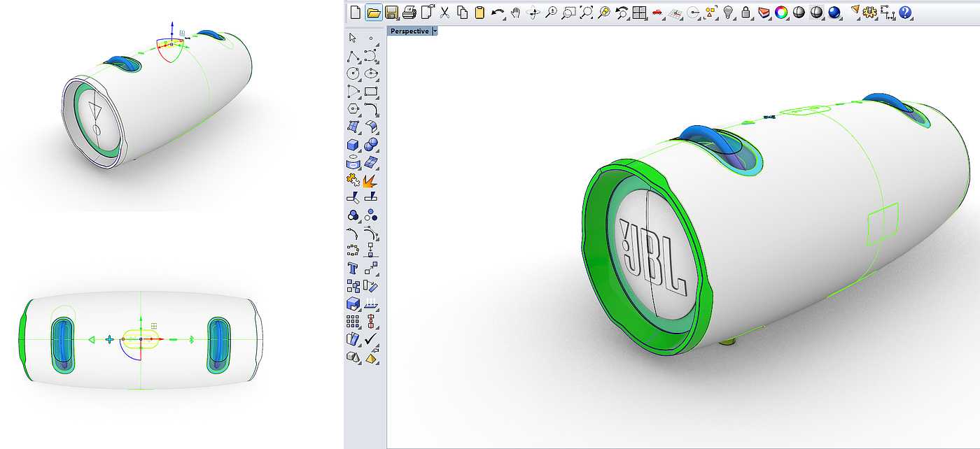
Task: Click the Undo arrow icon
Action: (x=498, y=12)
